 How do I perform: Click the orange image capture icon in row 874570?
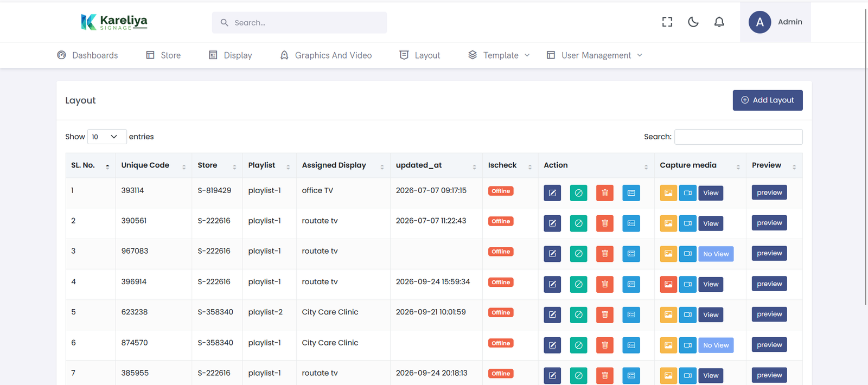pyautogui.click(x=668, y=345)
